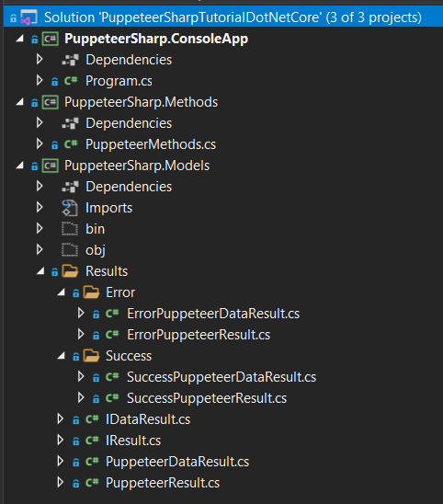Select the PuppeteerSharp.Methods project name
The image size is (443, 504).
141,102
